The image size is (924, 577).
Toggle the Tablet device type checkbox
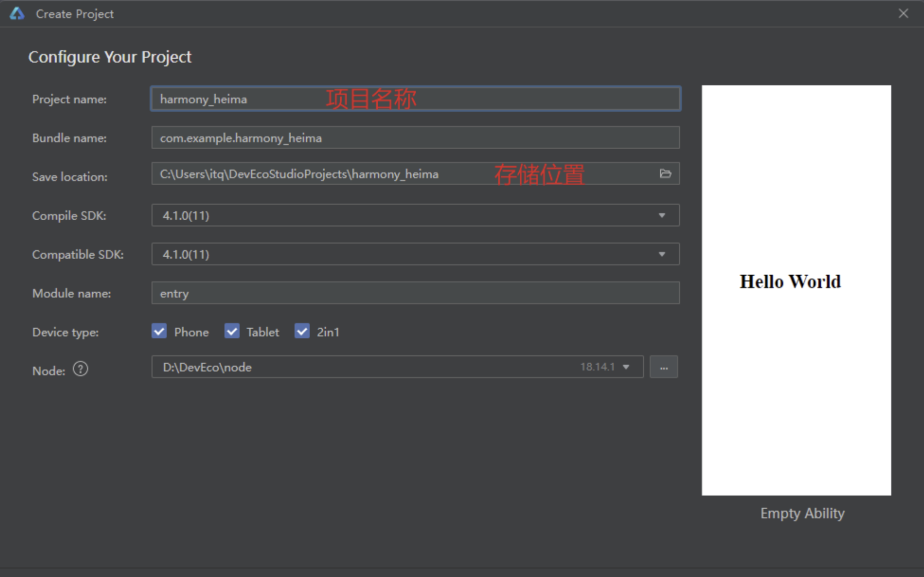point(232,331)
